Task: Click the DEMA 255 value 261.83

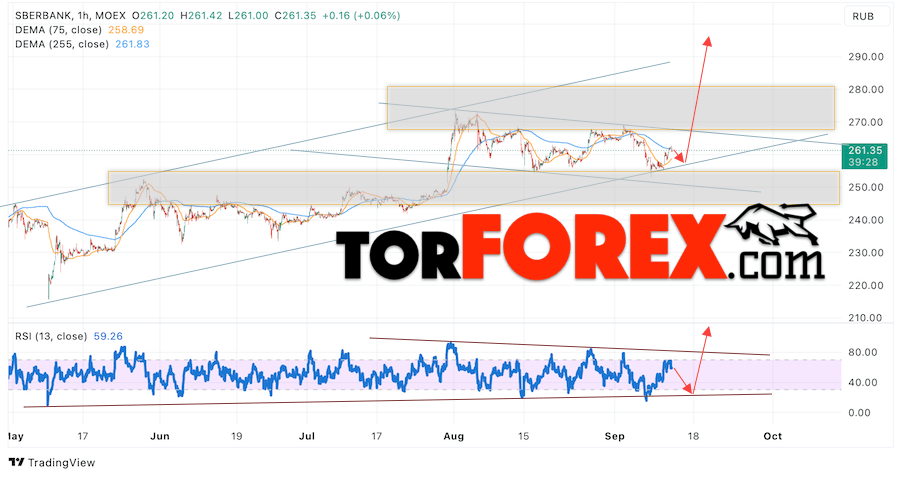Action: (132, 44)
